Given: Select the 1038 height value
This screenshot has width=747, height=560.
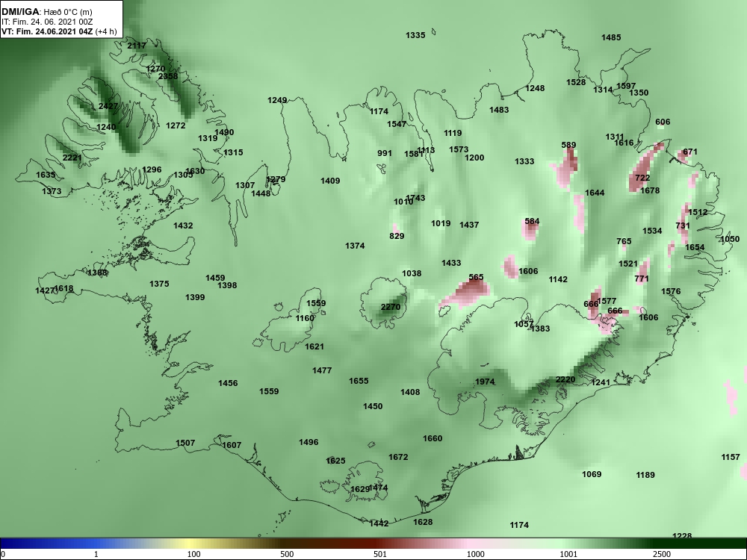Looking at the screenshot, I should [x=412, y=273].
